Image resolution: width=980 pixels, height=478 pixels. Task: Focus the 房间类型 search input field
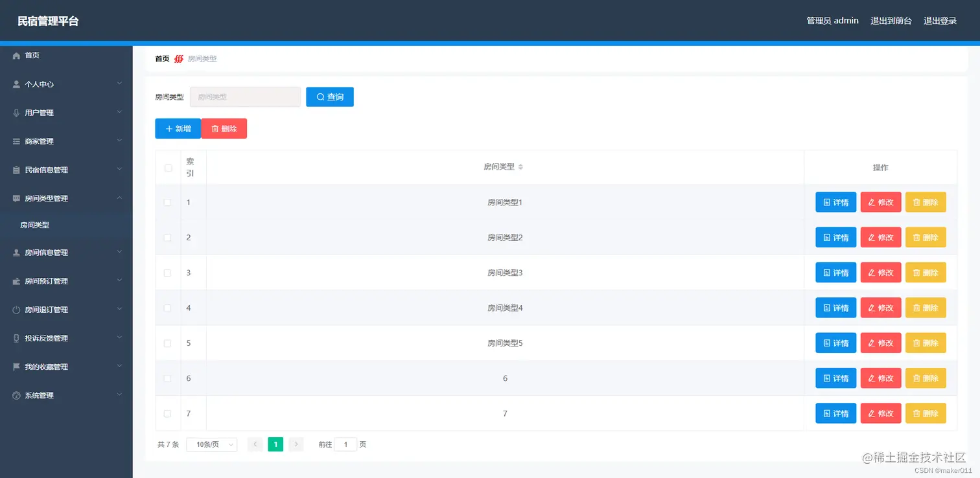(245, 97)
